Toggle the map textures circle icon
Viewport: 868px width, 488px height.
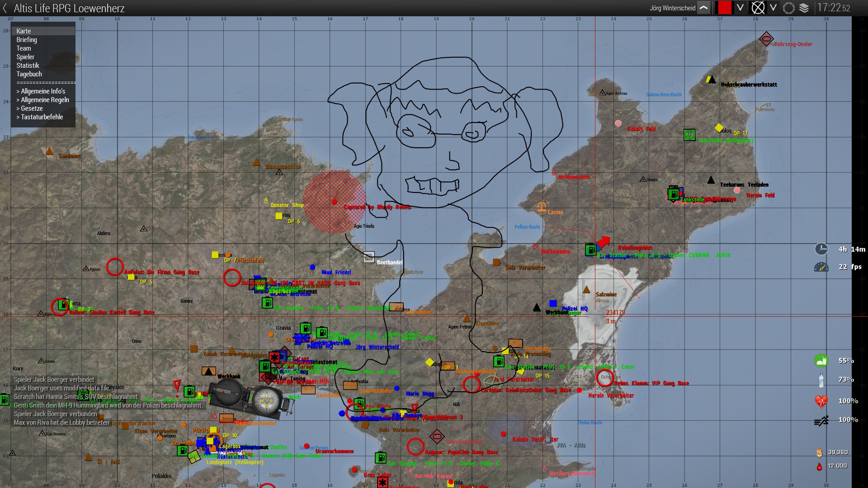(788, 8)
